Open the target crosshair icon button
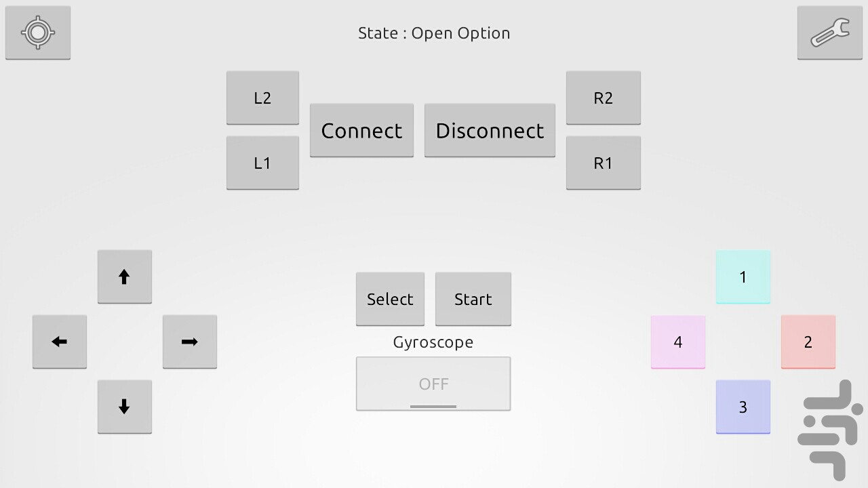This screenshot has height=488, width=868. coord(38,33)
